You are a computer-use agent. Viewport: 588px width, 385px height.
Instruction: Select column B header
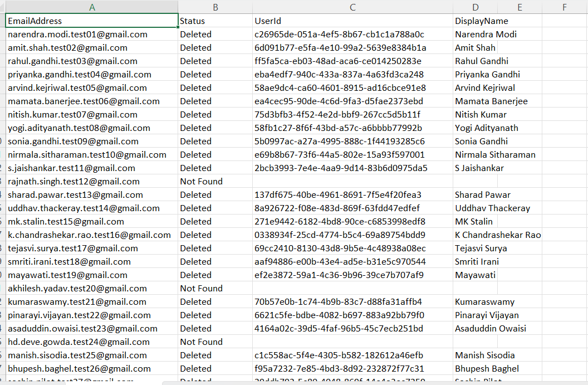click(x=215, y=7)
